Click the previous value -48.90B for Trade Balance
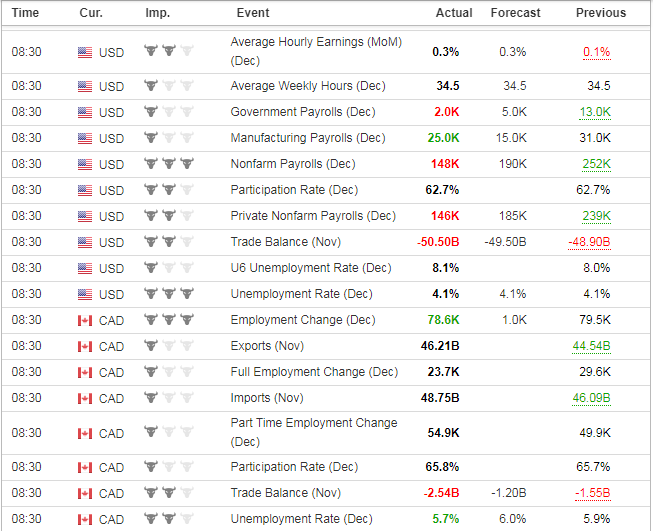This screenshot has width=653, height=531. click(589, 242)
